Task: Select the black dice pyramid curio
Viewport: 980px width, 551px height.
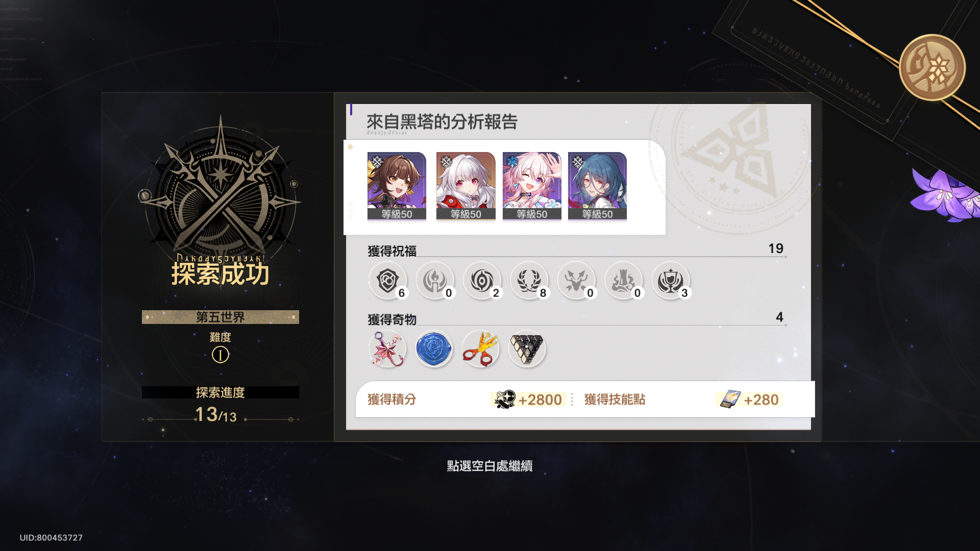Action: click(527, 349)
